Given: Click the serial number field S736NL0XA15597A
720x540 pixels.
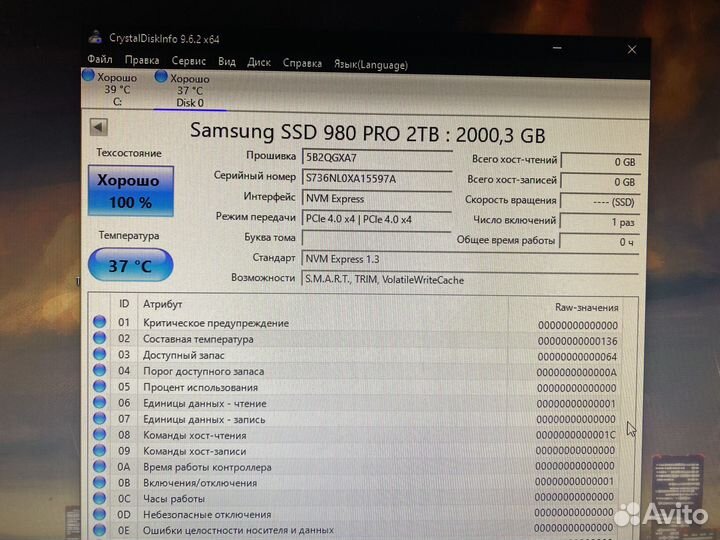Looking at the screenshot, I should [377, 179].
